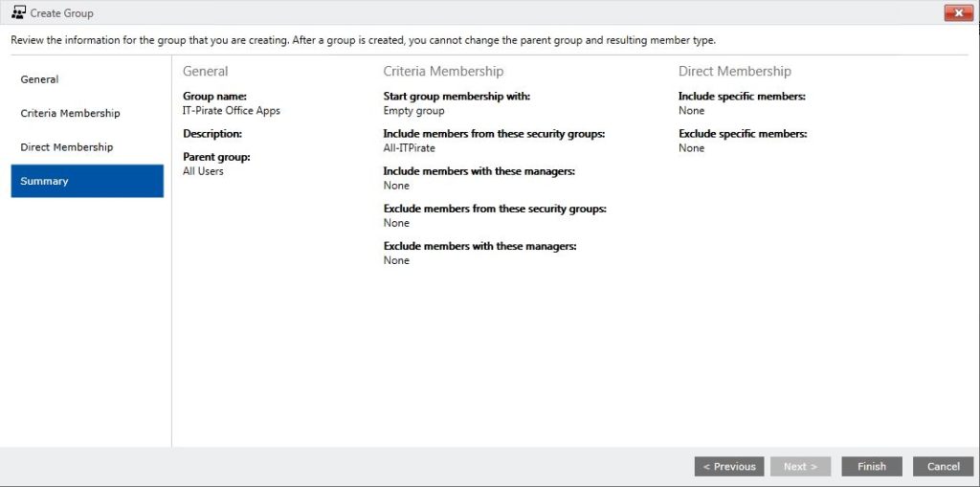Click the Create Group window icon
980x487 pixels.
coord(19,12)
